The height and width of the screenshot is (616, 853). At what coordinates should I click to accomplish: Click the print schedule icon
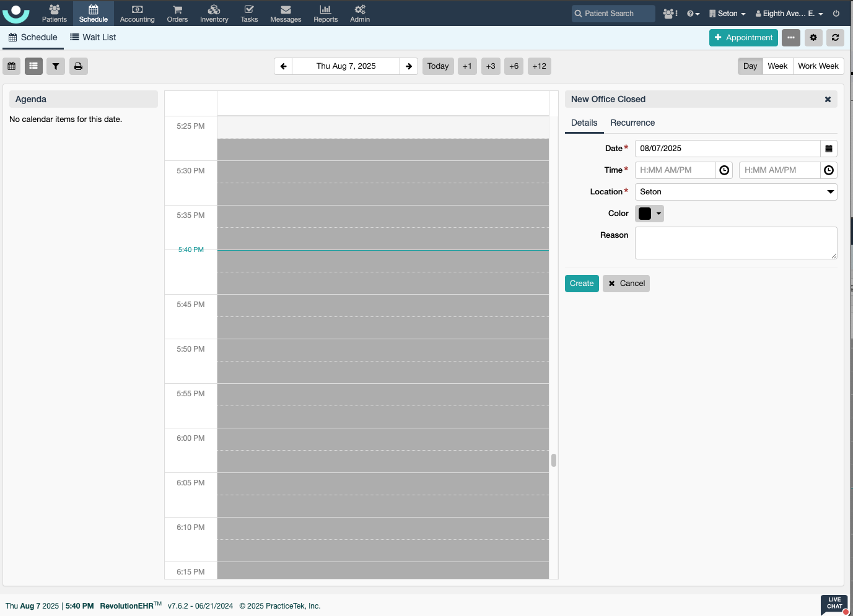pyautogui.click(x=78, y=66)
